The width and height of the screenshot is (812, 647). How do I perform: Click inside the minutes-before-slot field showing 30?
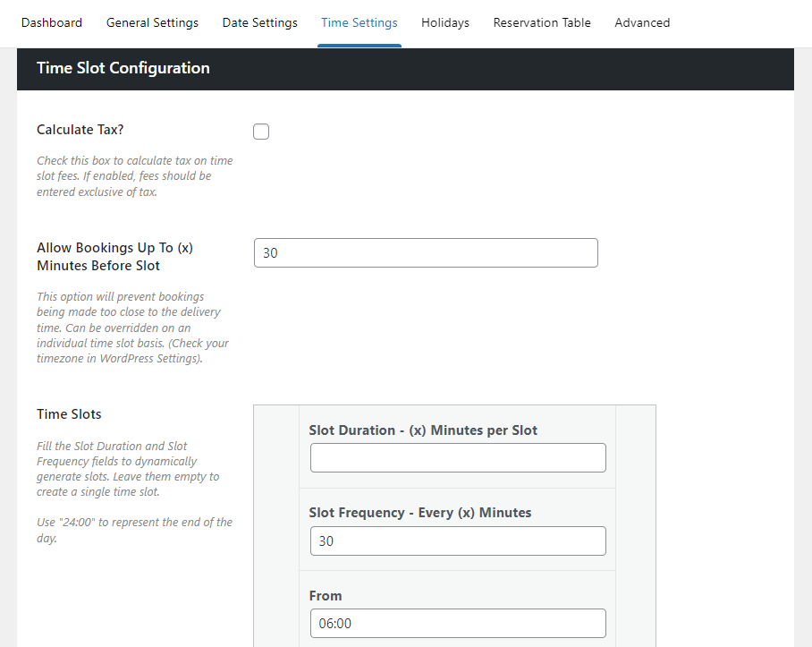pos(426,253)
